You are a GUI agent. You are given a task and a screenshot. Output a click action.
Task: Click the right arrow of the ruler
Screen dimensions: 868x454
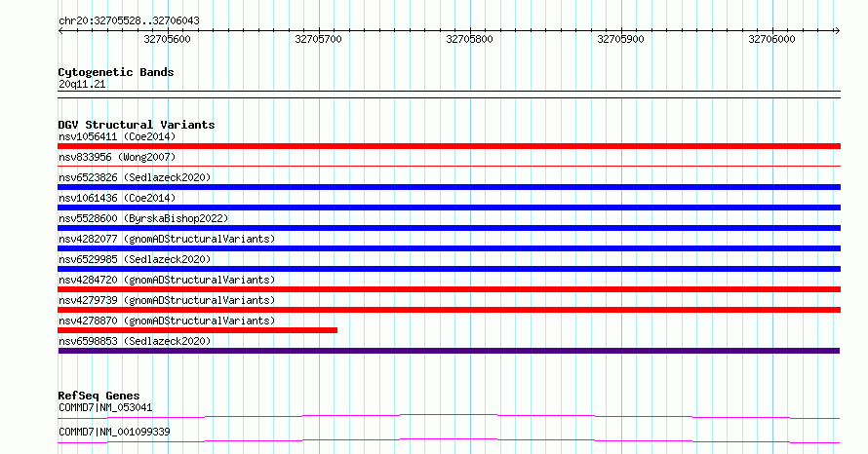tap(837, 31)
